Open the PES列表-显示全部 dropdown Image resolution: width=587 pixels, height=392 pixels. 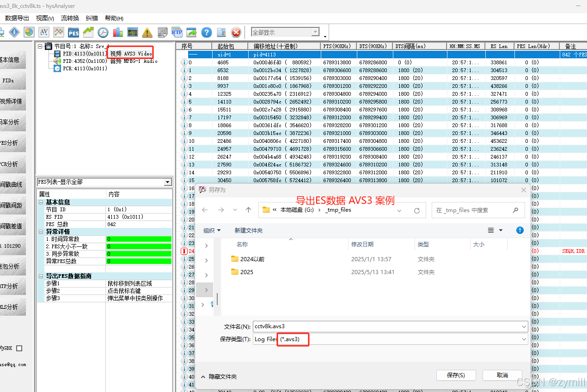168,182
